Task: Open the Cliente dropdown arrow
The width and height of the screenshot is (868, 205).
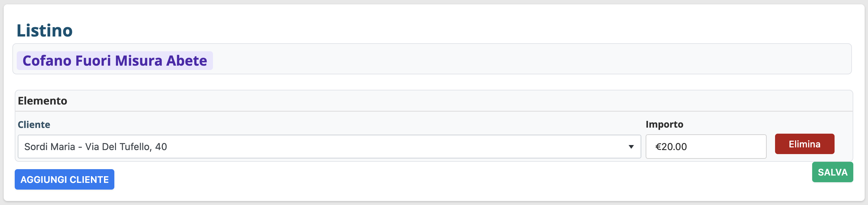Action: click(x=631, y=147)
